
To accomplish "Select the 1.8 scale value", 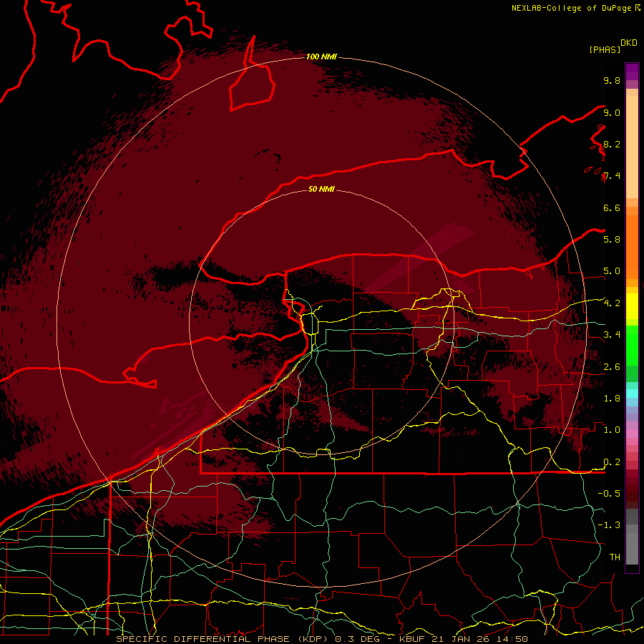I will [612, 399].
